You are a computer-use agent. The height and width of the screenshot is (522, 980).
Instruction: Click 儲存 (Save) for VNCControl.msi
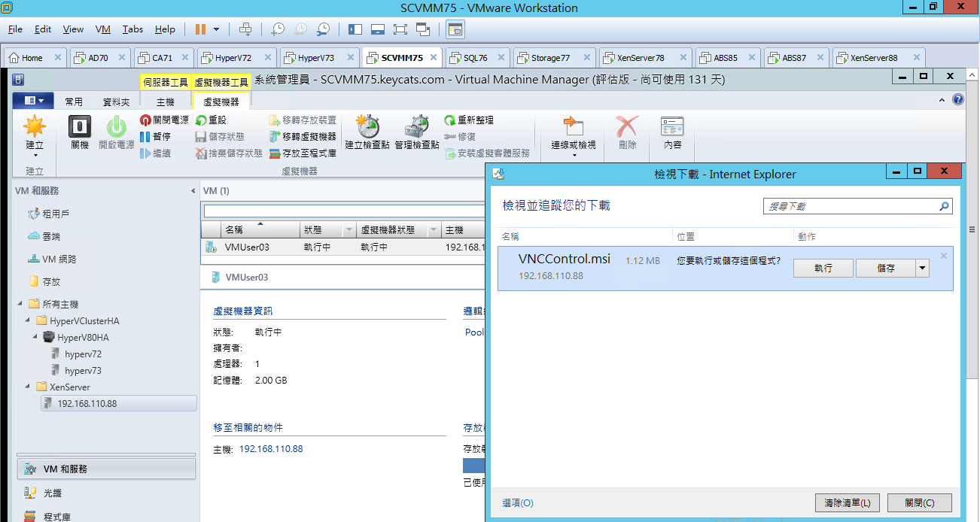click(886, 268)
